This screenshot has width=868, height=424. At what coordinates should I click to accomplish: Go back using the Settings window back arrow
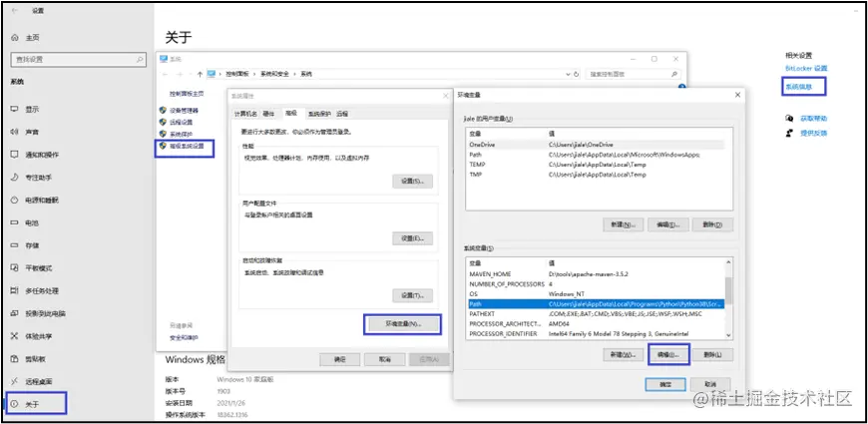(x=14, y=11)
